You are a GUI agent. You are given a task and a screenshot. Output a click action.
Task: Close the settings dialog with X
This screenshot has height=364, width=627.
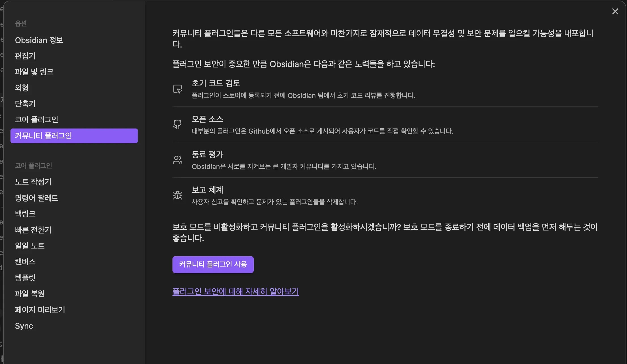[x=615, y=11]
